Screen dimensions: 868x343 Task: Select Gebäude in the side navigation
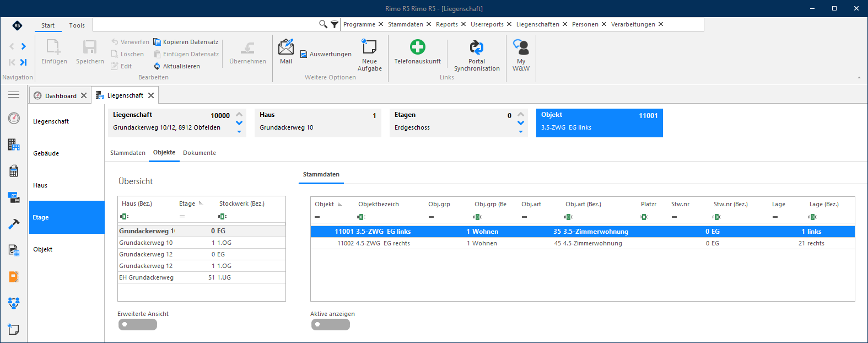coord(67,153)
